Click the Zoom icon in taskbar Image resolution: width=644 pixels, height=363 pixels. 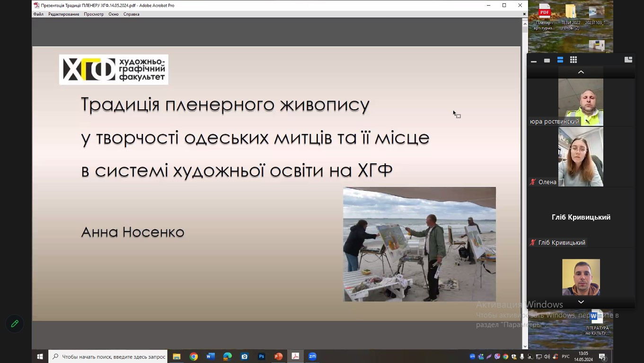(x=312, y=356)
